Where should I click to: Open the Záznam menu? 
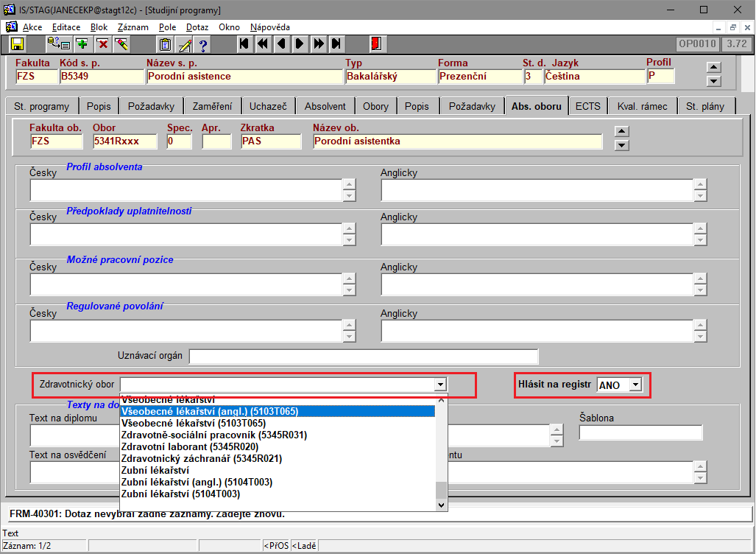click(x=133, y=27)
